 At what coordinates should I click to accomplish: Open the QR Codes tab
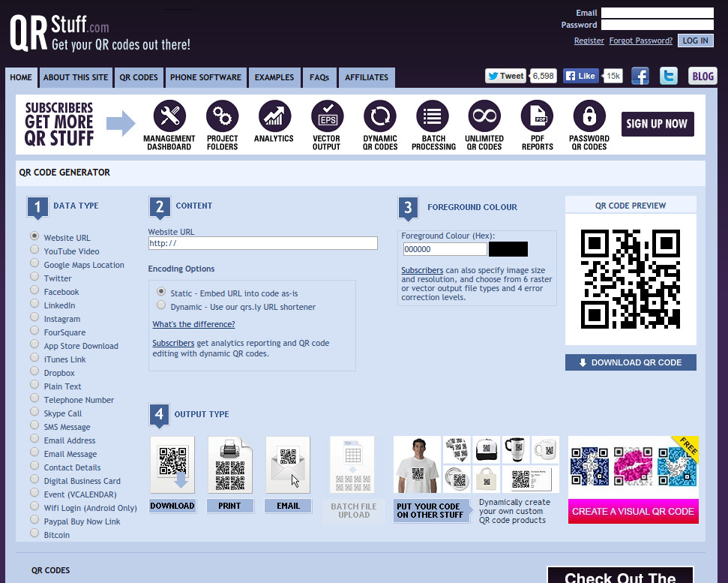[139, 77]
